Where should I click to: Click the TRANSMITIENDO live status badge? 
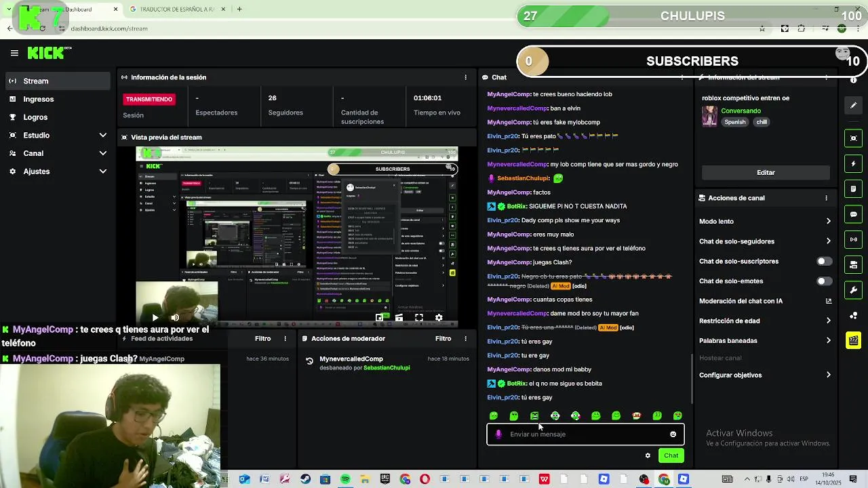point(149,99)
